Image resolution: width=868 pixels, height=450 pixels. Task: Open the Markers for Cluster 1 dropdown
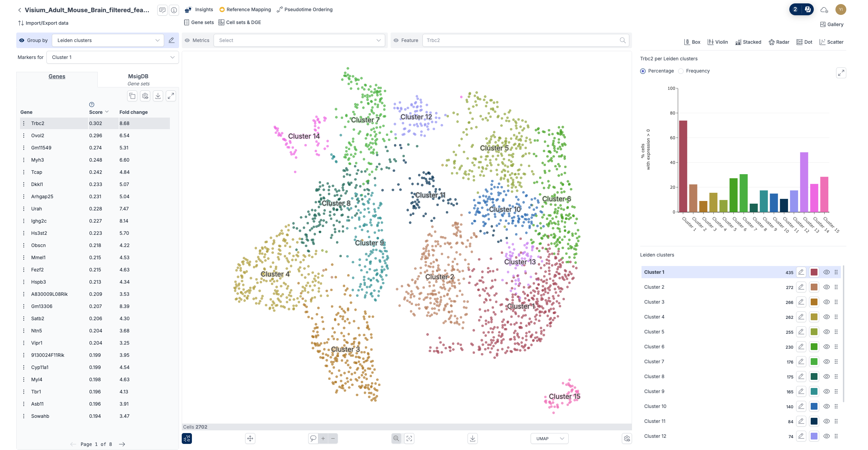tap(113, 57)
